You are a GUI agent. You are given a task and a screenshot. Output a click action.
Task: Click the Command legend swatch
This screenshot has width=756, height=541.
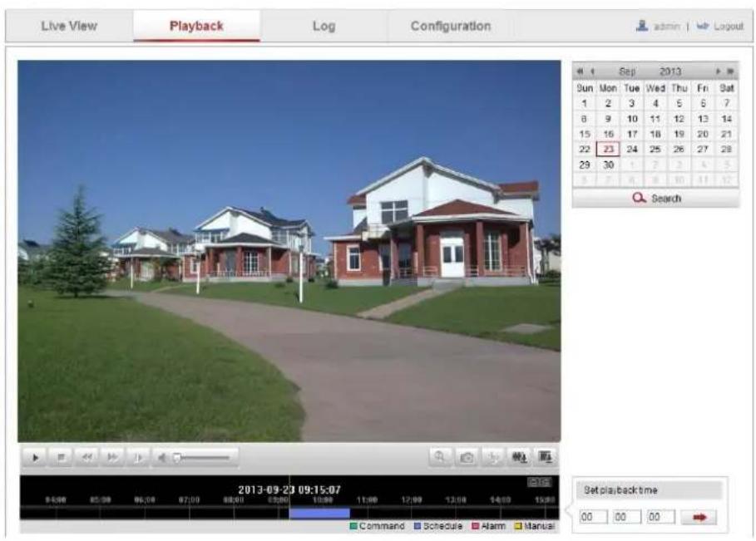coord(353,526)
